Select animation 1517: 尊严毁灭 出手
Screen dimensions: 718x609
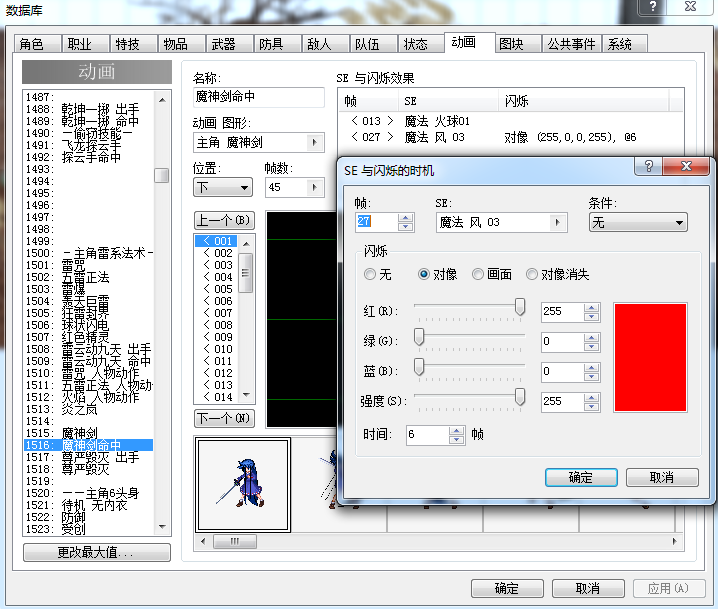(x=88, y=457)
